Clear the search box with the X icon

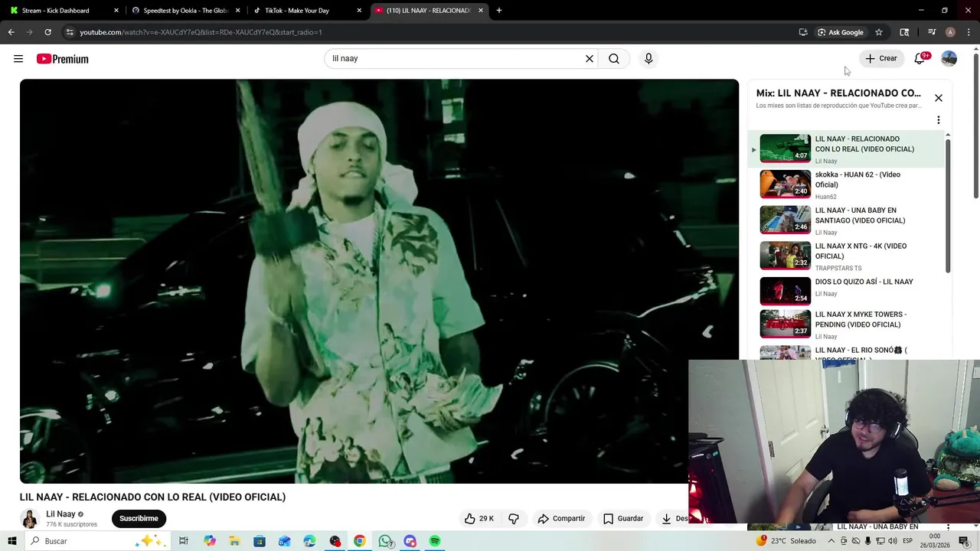[x=590, y=59]
